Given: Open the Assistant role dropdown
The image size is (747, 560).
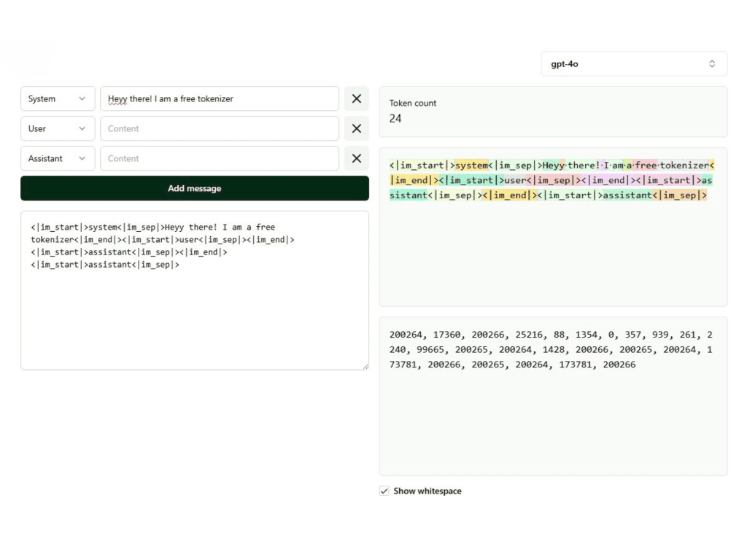Looking at the screenshot, I should (x=58, y=159).
